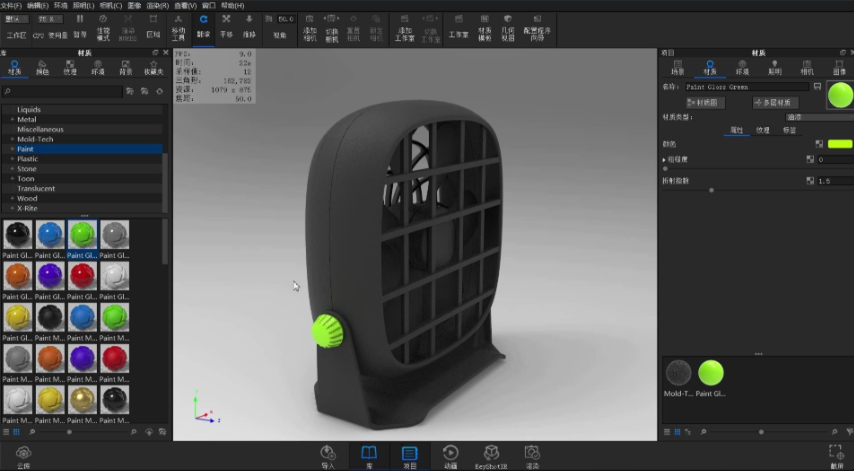
Task: Expand the X-Rite category
Action: [12, 208]
